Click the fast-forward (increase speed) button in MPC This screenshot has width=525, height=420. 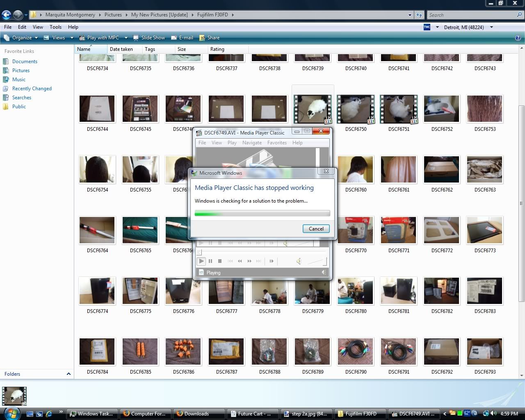pos(249,261)
